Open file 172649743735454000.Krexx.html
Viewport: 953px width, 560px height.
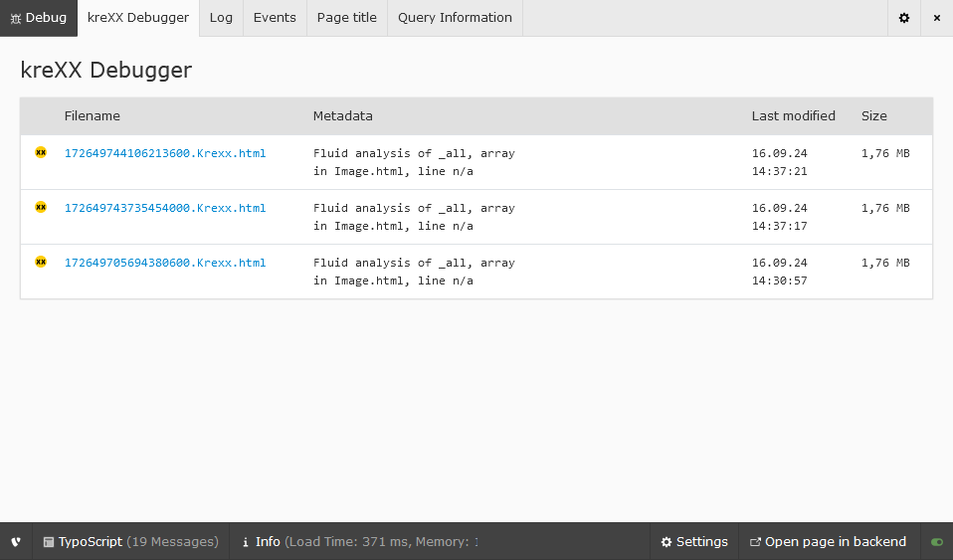tap(165, 208)
